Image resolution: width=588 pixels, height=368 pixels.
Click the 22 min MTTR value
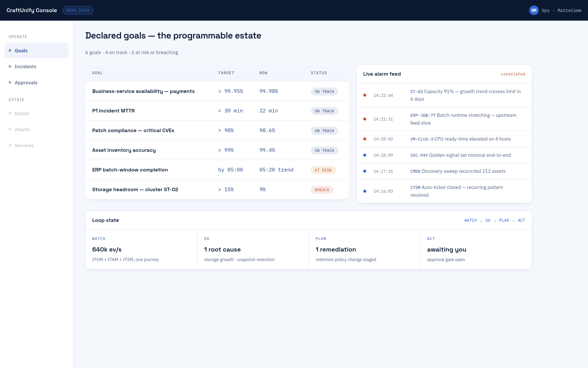pyautogui.click(x=268, y=111)
